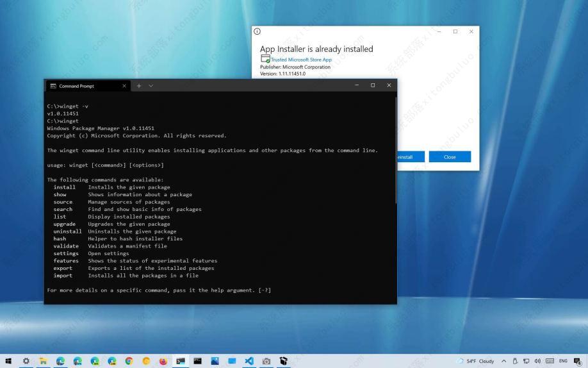Switch input language via ENG indicator
588x368 pixels.
563,361
